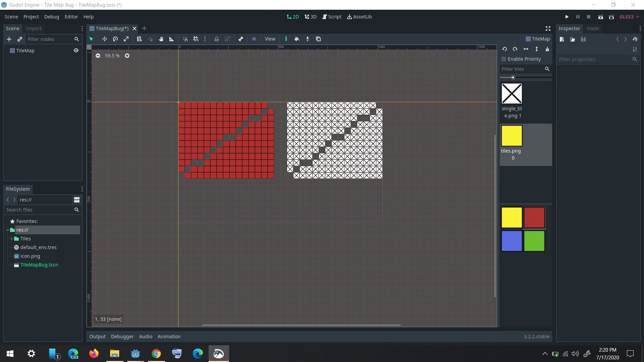Switch to the Script workspace

click(x=332, y=17)
